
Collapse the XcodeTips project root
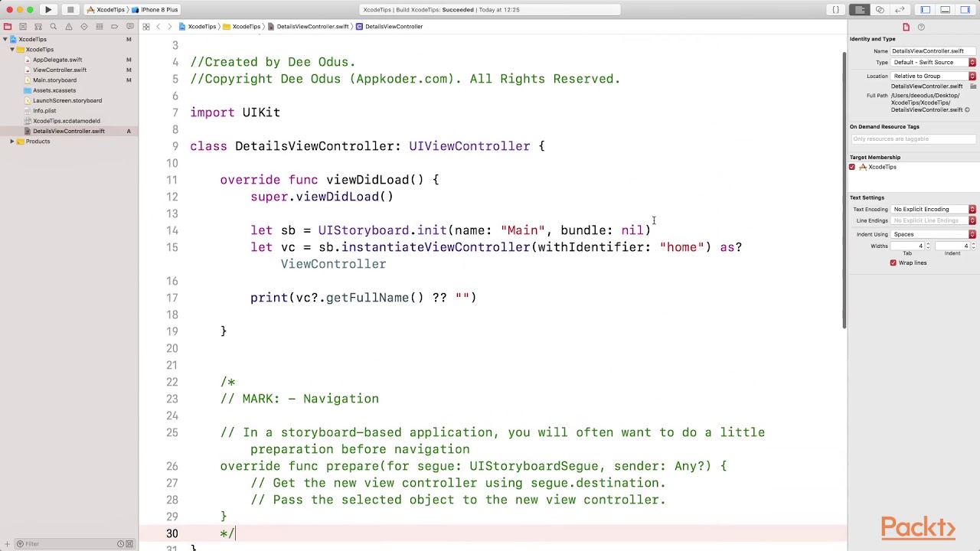(x=5, y=39)
